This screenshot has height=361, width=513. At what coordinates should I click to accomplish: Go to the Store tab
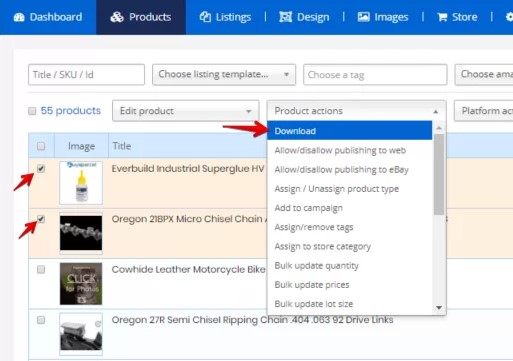(457, 17)
